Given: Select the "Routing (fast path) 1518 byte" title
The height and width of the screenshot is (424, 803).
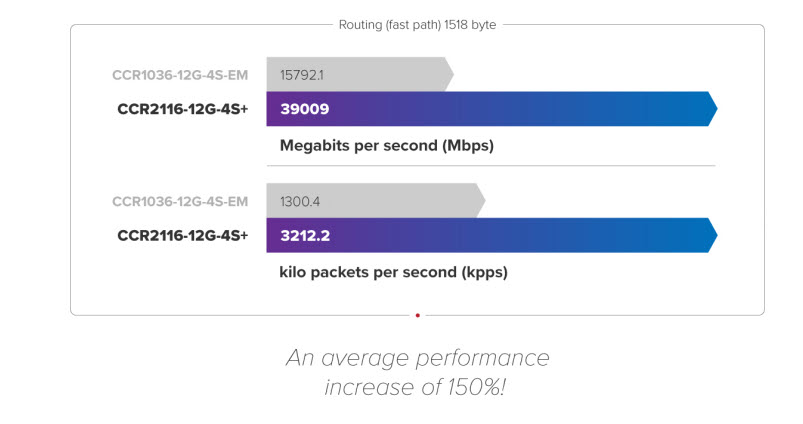Looking at the screenshot, I should click(417, 25).
